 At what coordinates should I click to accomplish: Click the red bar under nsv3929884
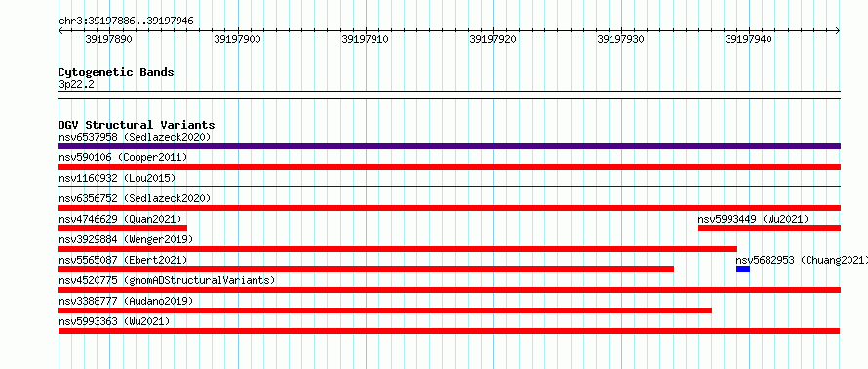pyautogui.click(x=398, y=249)
